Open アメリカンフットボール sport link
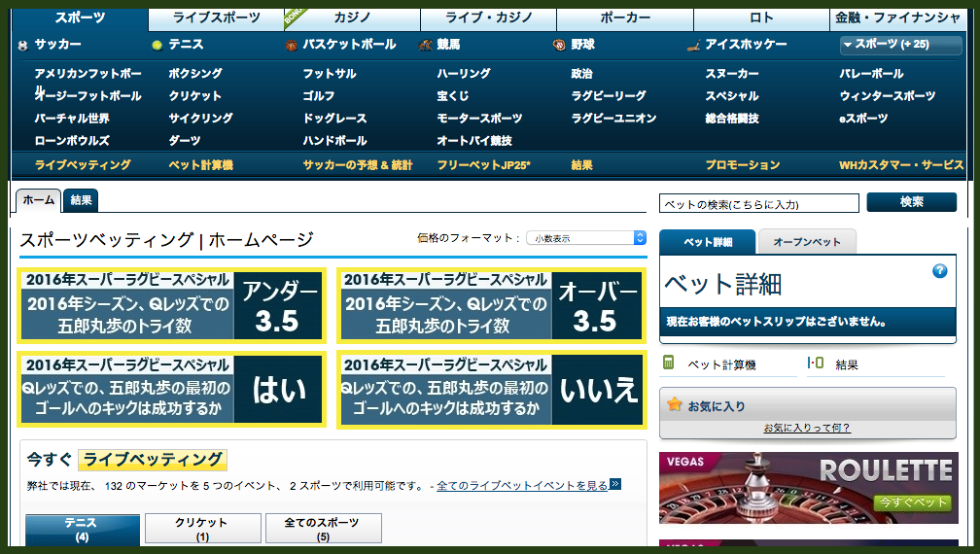 click(x=88, y=74)
